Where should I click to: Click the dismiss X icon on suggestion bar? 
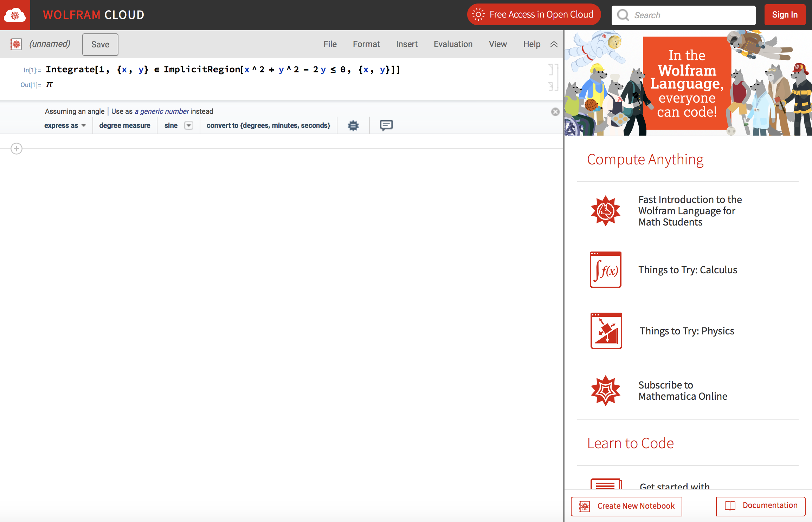pyautogui.click(x=555, y=111)
